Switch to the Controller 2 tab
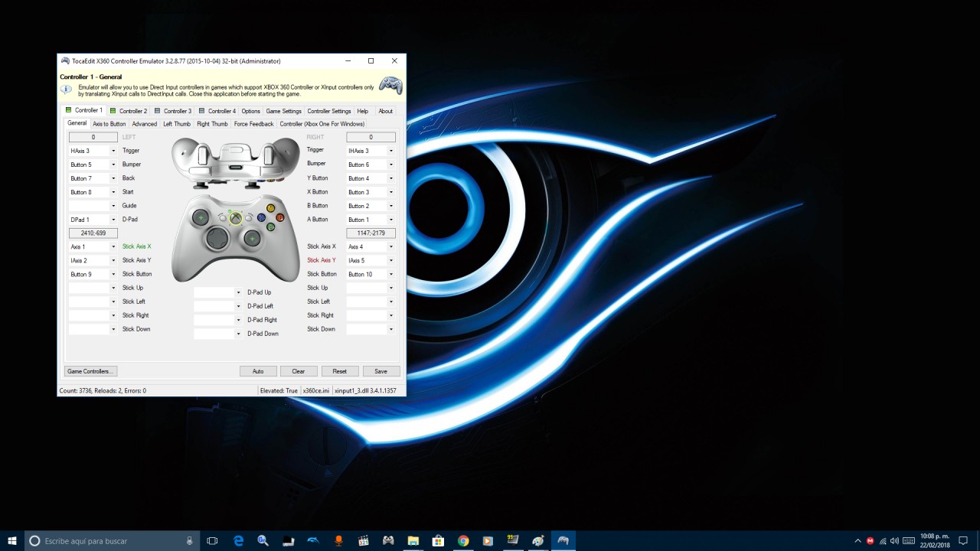980x551 pixels. point(128,111)
